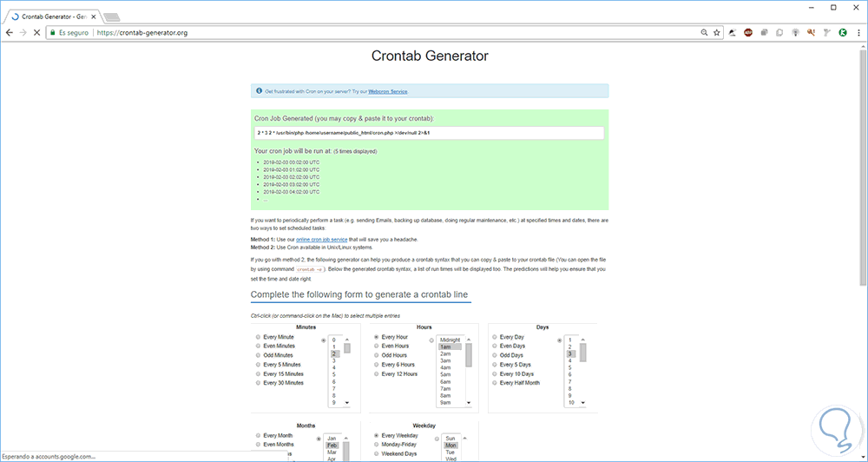Click down arrow of Minutes list

pyautogui.click(x=347, y=403)
